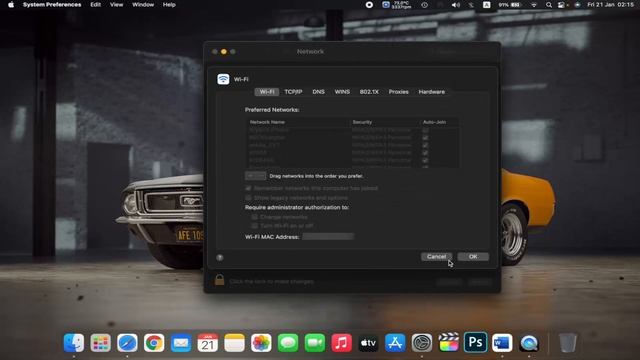Click the Network Name column header
The width and height of the screenshot is (640, 360).
click(x=298, y=122)
